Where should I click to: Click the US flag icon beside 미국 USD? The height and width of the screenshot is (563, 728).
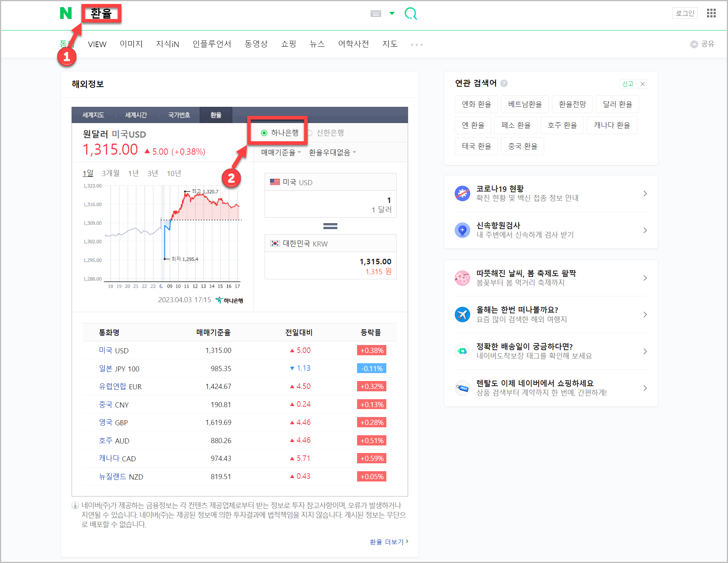(x=275, y=182)
